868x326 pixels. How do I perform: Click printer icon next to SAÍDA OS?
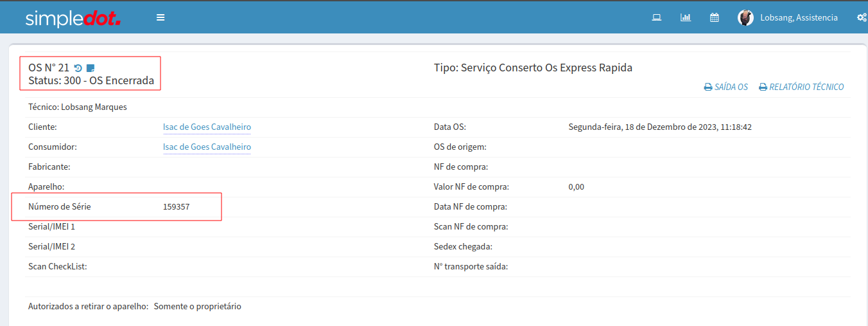[x=707, y=87]
